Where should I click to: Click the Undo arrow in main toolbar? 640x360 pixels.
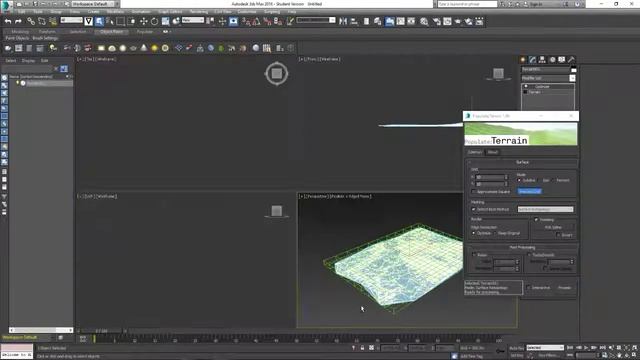(8, 21)
